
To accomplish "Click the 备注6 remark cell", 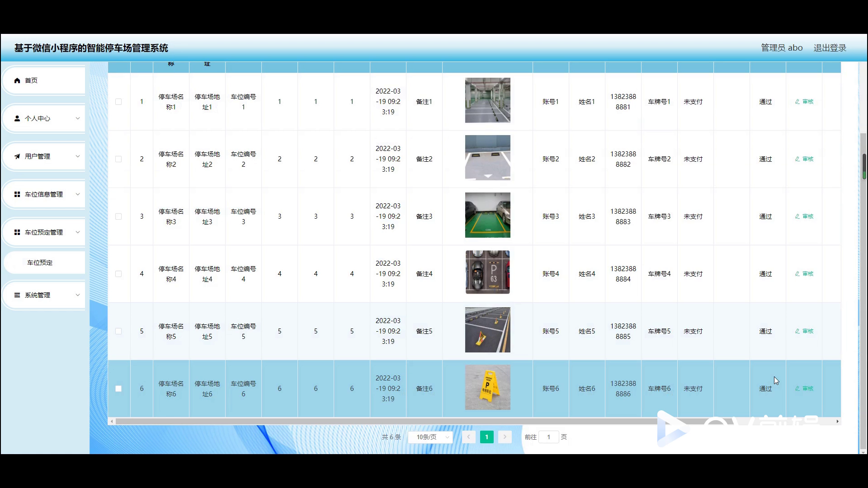I will click(x=424, y=389).
